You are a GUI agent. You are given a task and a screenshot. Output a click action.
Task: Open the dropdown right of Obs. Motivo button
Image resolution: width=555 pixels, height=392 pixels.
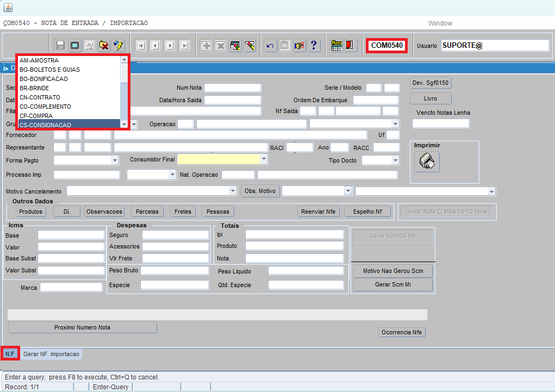click(x=348, y=191)
